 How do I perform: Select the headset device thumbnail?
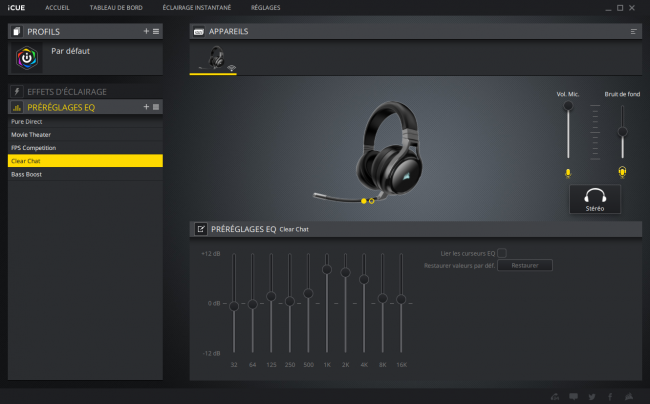pyautogui.click(x=215, y=59)
